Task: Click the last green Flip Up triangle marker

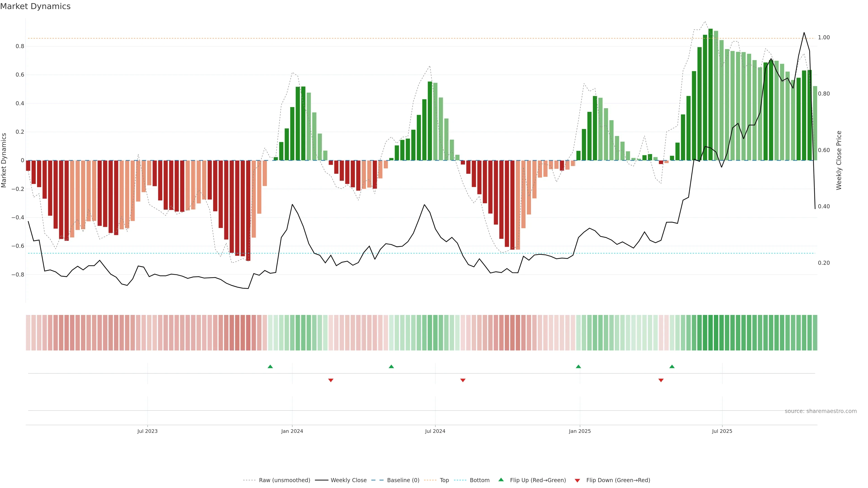Action: pos(672,366)
